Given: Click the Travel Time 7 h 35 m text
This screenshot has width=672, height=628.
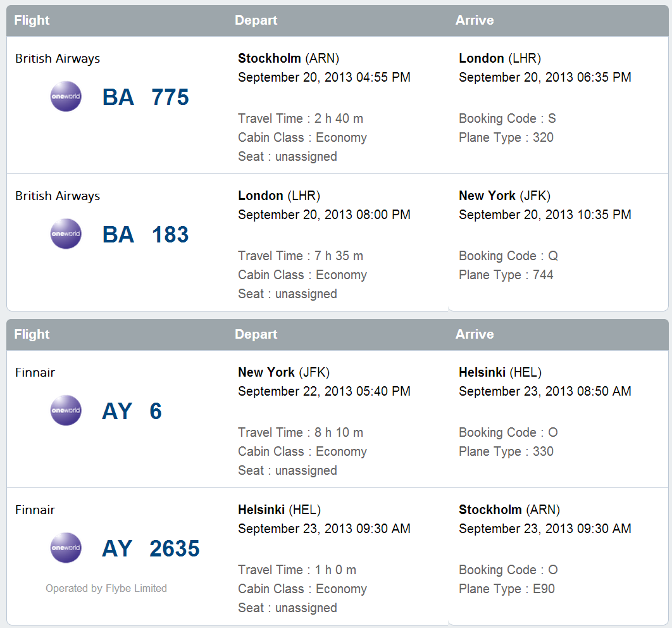Looking at the screenshot, I should [x=301, y=256].
